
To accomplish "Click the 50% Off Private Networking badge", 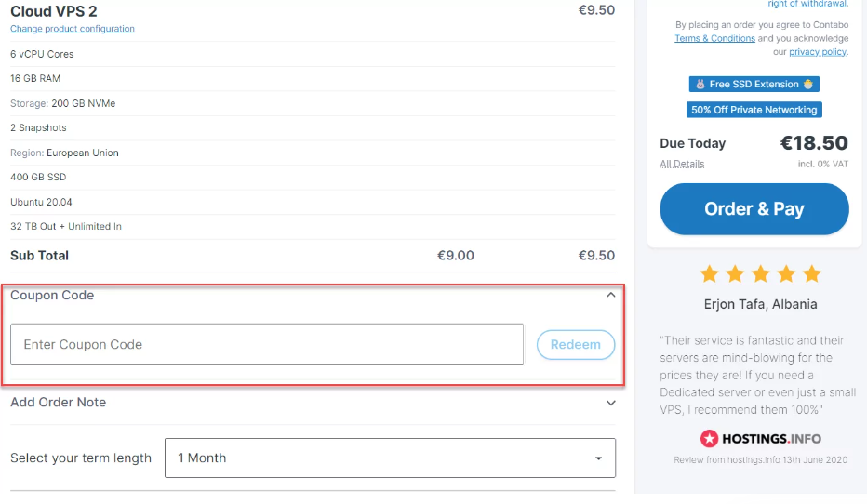I will pos(754,110).
